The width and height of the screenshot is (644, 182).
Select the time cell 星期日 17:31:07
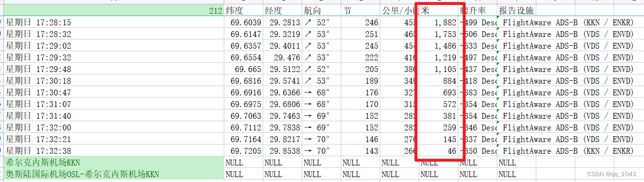click(x=114, y=104)
